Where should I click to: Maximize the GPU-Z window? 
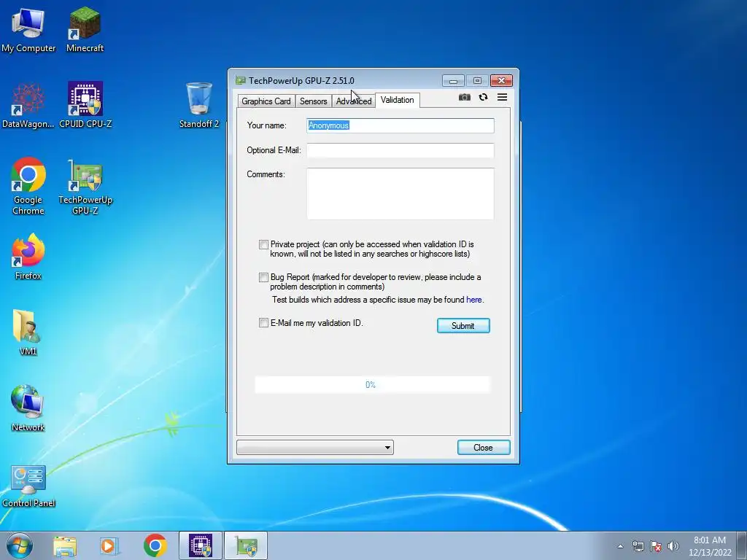477,81
